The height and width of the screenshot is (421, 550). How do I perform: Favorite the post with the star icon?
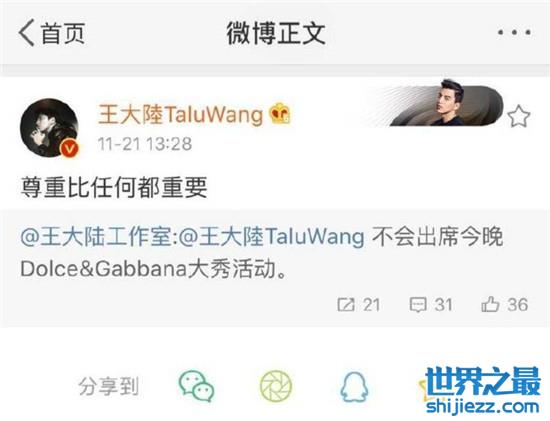click(x=519, y=116)
